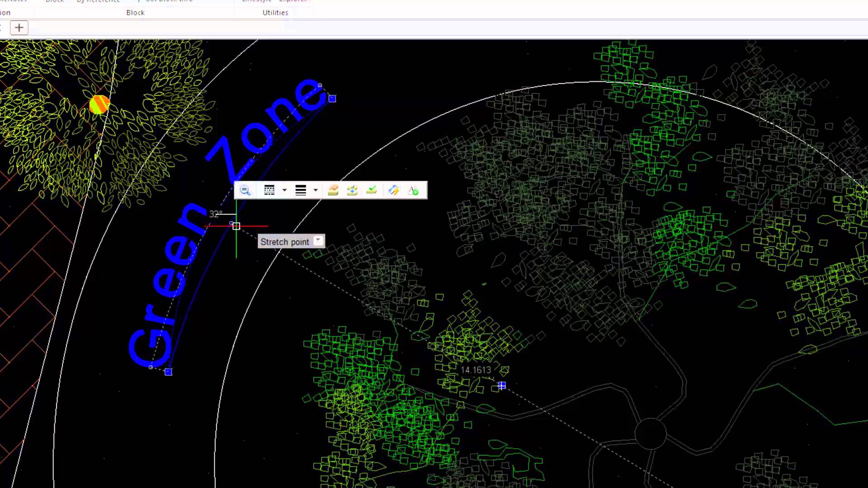Click the dashed linetype icon
The height and width of the screenshot is (488, 868).
(x=269, y=190)
